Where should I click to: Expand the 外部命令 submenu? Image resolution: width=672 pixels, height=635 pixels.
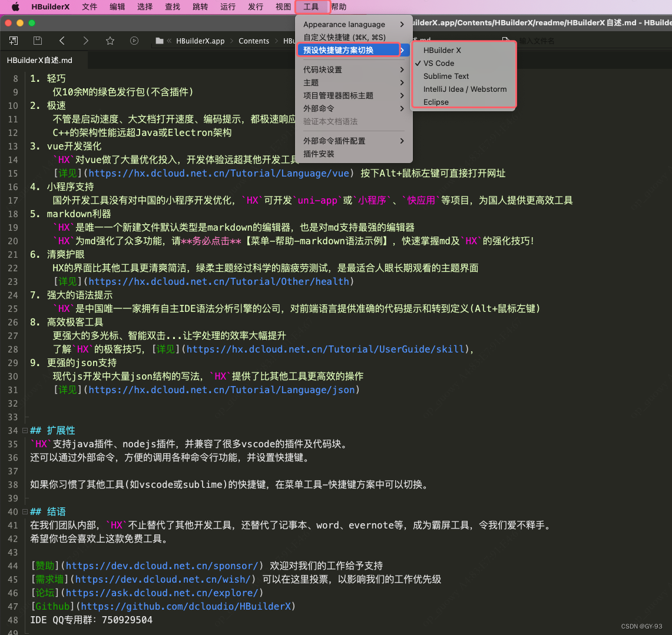pyautogui.click(x=353, y=108)
